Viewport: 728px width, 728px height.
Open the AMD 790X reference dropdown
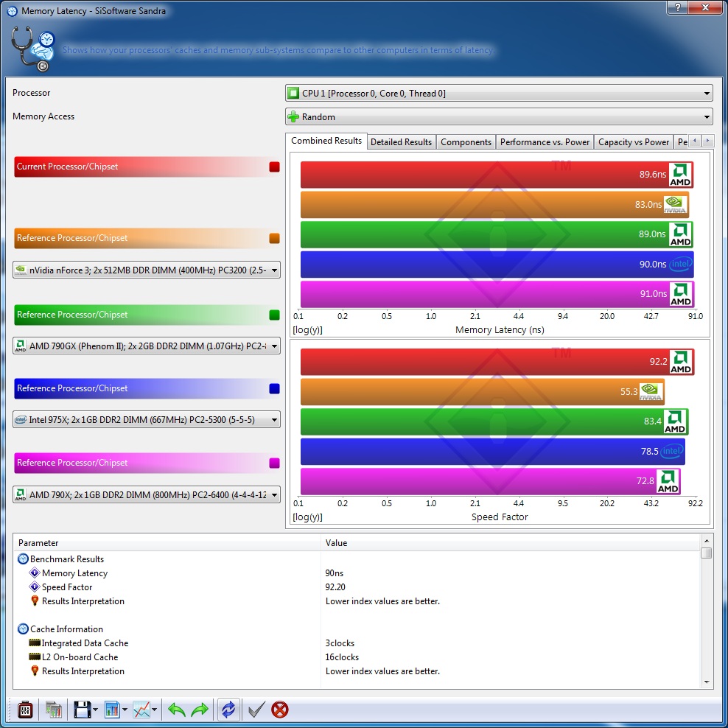point(146,495)
